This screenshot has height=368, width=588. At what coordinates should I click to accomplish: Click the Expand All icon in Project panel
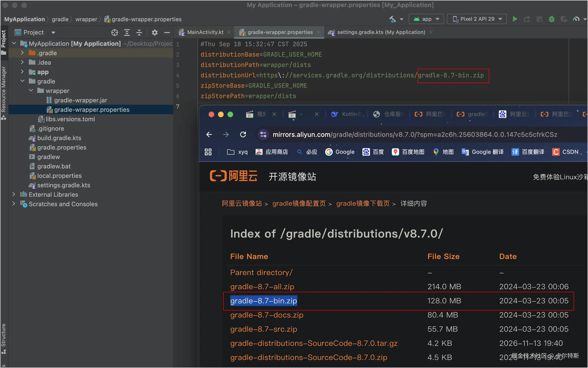click(x=127, y=32)
